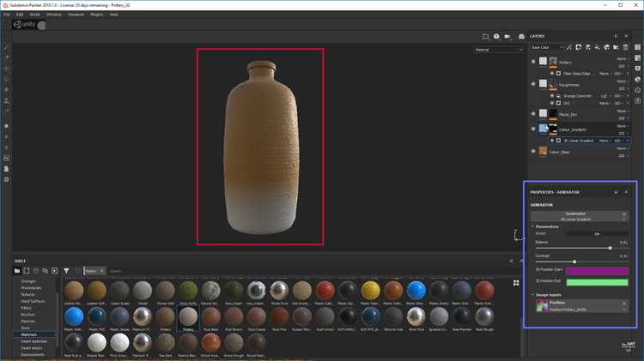644x361 pixels.
Task: Open the Mode menu
Action: [35, 15]
